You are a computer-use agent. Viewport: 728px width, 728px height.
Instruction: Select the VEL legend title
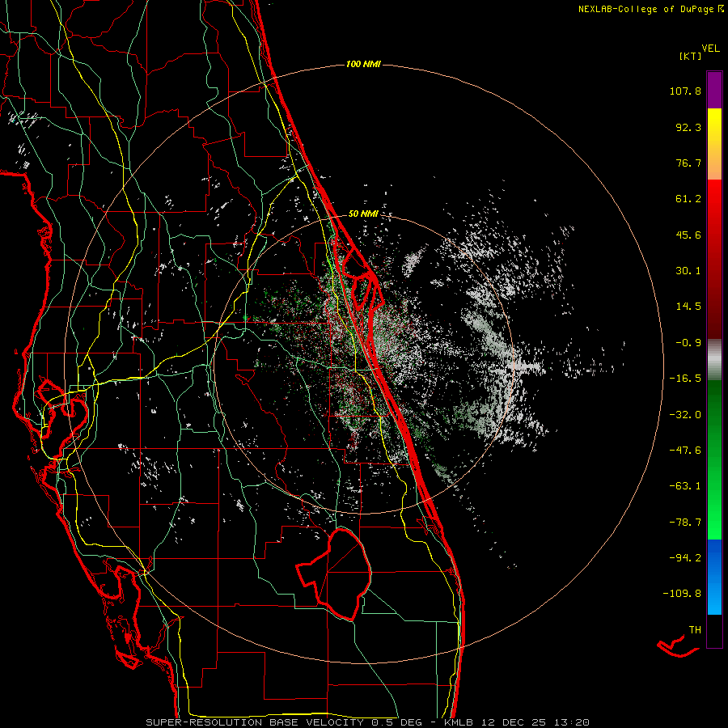click(710, 49)
